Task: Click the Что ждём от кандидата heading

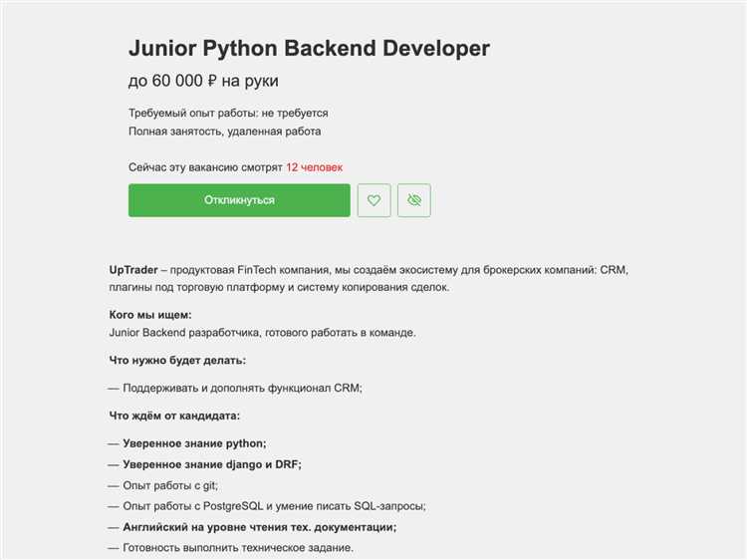Action: tap(174, 416)
